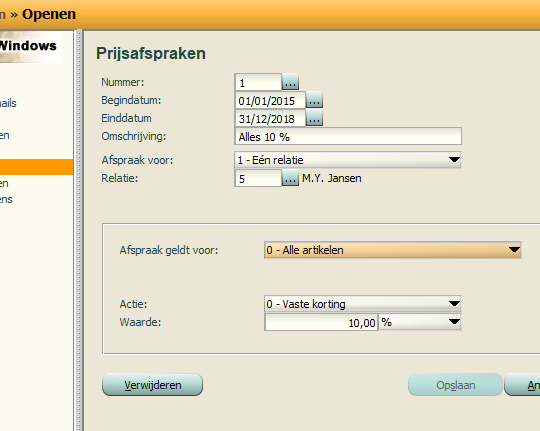Click the Windows logo banner in sidebar
Viewport: 540px width, 431px height.
pos(31,47)
